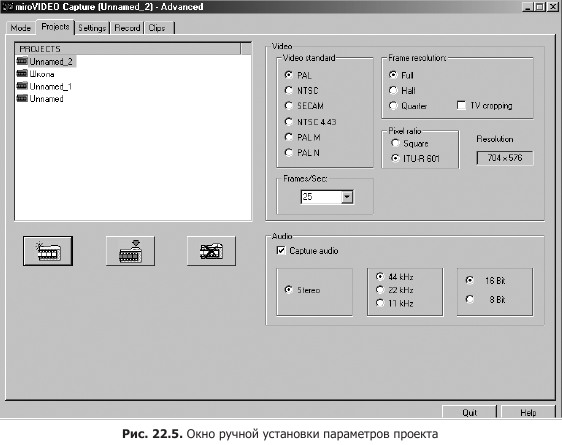
Task: Select Square pixel ratio
Action: coord(395,143)
